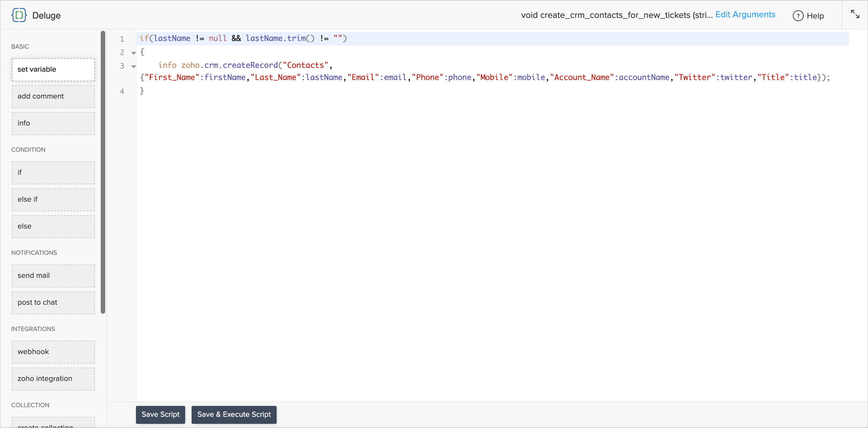This screenshot has width=868, height=428.
Task: Toggle the fullscreen expand arrows icon
Action: click(855, 14)
